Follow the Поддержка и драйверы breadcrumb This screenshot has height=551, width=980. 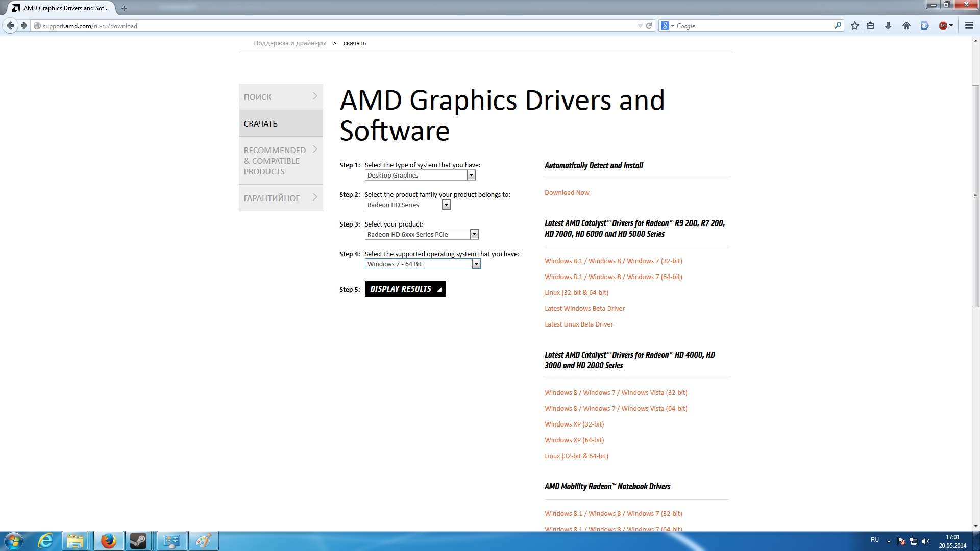(290, 43)
